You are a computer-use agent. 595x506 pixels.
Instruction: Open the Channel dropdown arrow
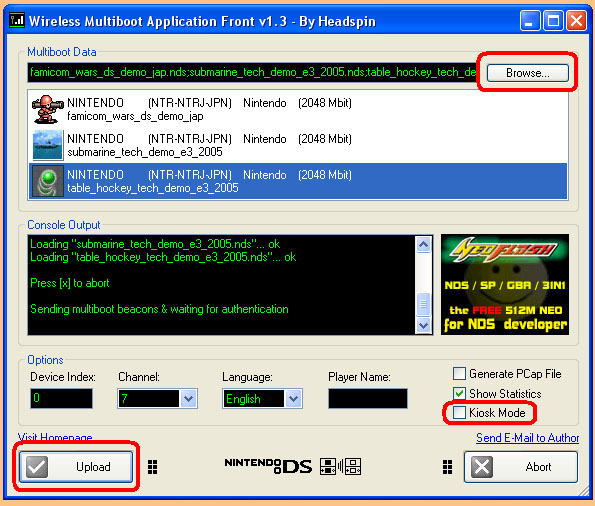tap(188, 399)
